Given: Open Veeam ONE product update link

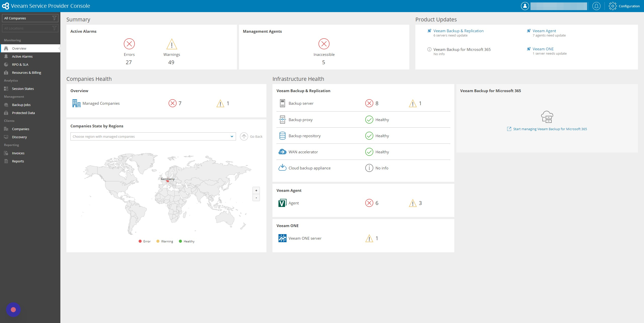Looking at the screenshot, I should click(543, 49).
